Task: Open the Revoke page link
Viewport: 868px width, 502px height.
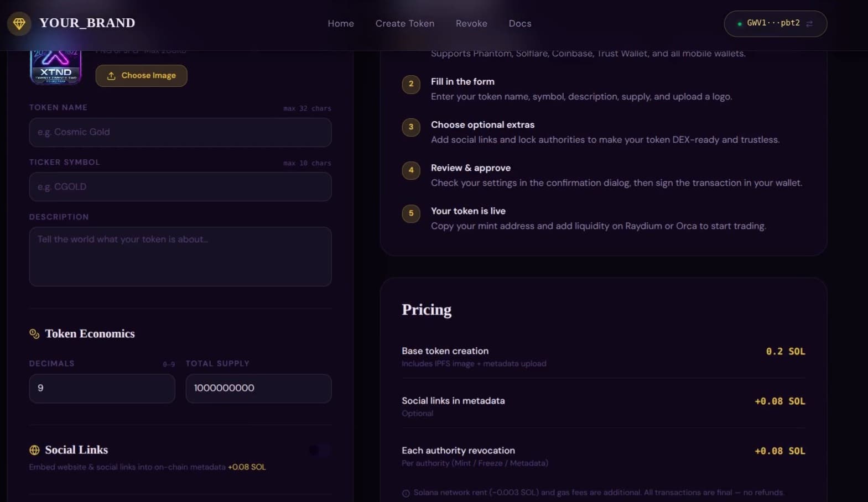Action: 471,23
